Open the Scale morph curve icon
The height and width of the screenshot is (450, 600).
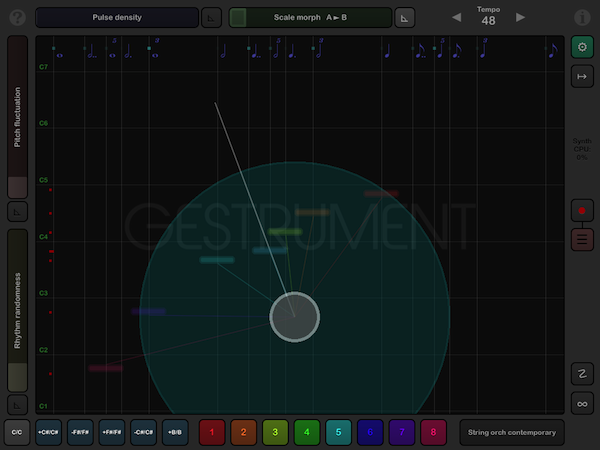click(x=404, y=18)
